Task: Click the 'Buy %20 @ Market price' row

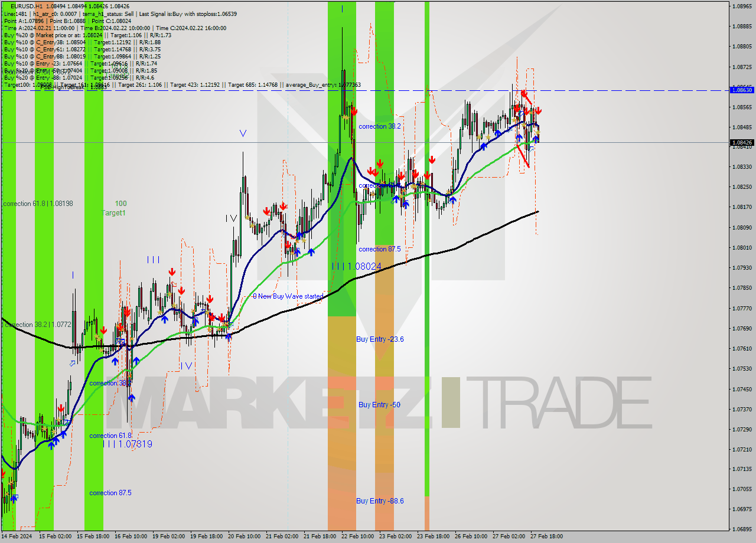Action: coord(87,35)
